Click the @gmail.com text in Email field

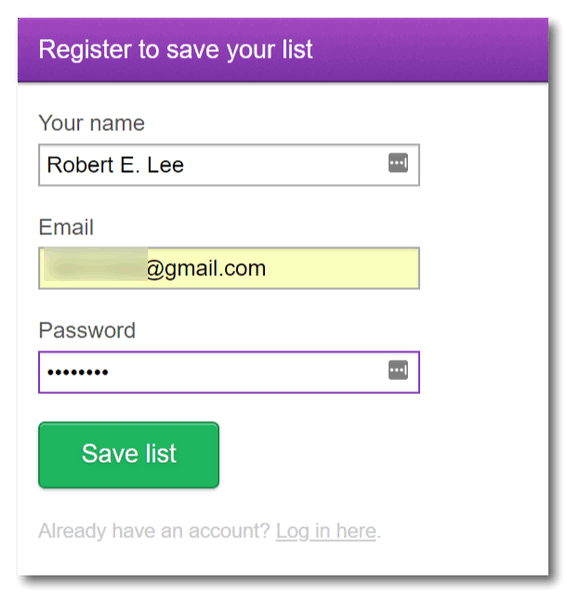coord(206,269)
